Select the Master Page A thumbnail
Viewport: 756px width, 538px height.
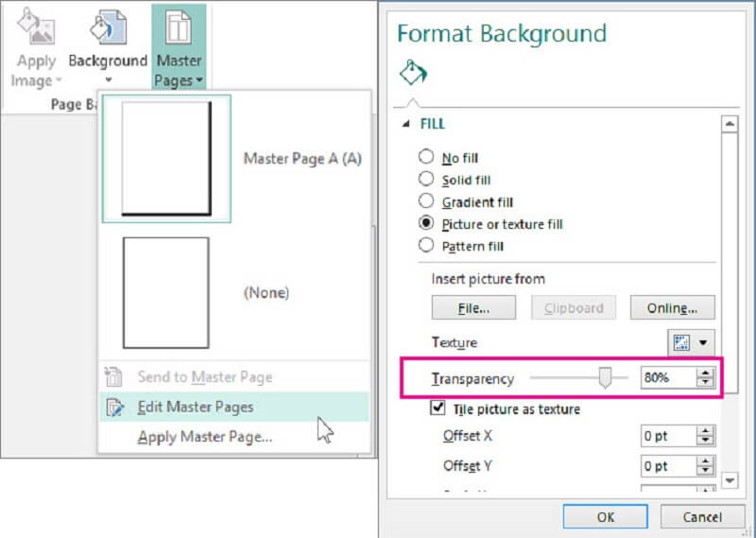[166, 159]
